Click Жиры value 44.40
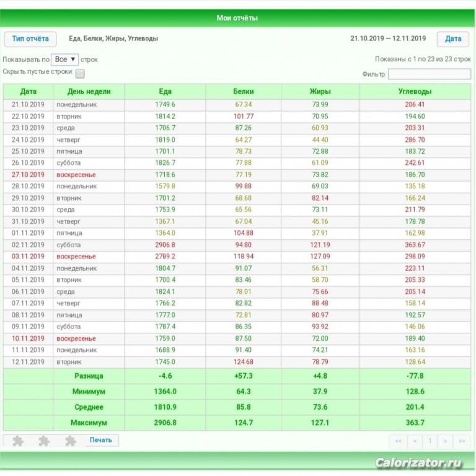The height and width of the screenshot is (476, 476). (x=320, y=140)
